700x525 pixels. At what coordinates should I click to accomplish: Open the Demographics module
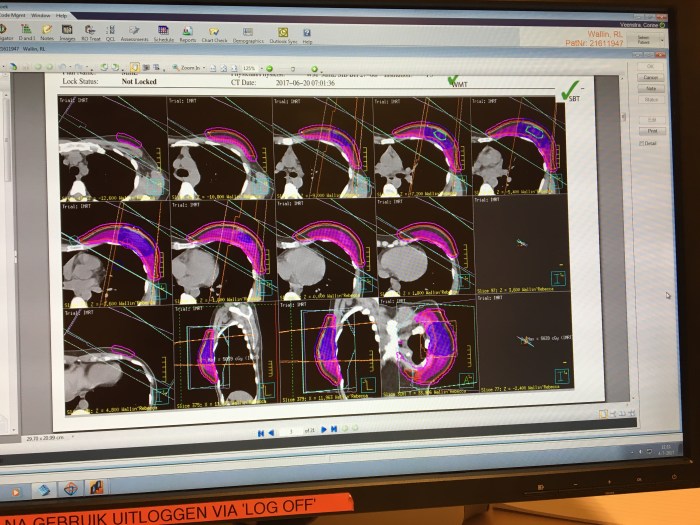click(246, 35)
